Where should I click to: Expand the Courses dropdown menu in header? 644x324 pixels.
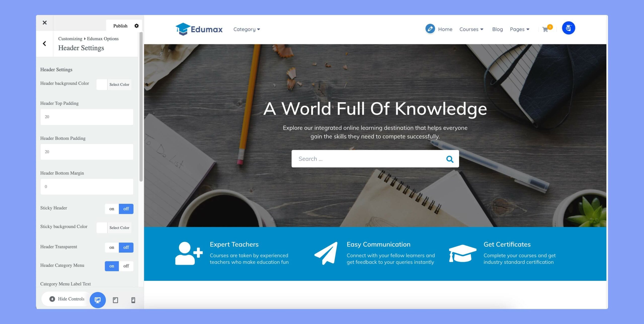(471, 29)
